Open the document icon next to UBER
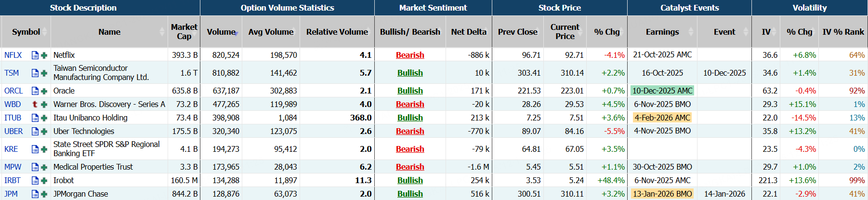This screenshot has height=200, width=868. tap(35, 132)
